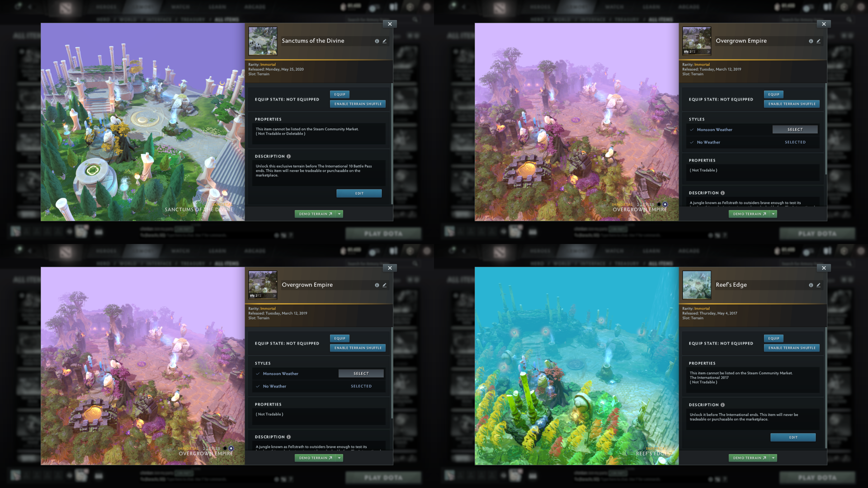Select No Weather style row in lower Overgrown dialog
This screenshot has height=488, width=868.
point(320,386)
